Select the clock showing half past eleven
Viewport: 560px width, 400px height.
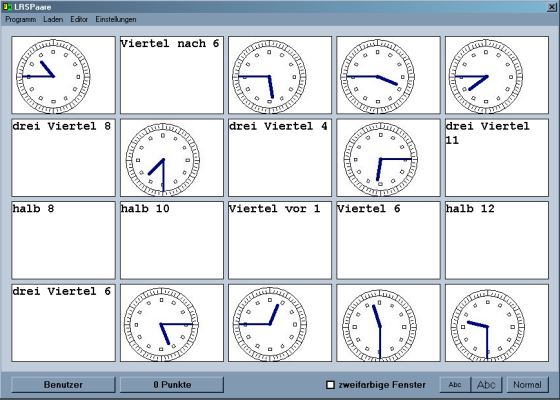coord(388,323)
